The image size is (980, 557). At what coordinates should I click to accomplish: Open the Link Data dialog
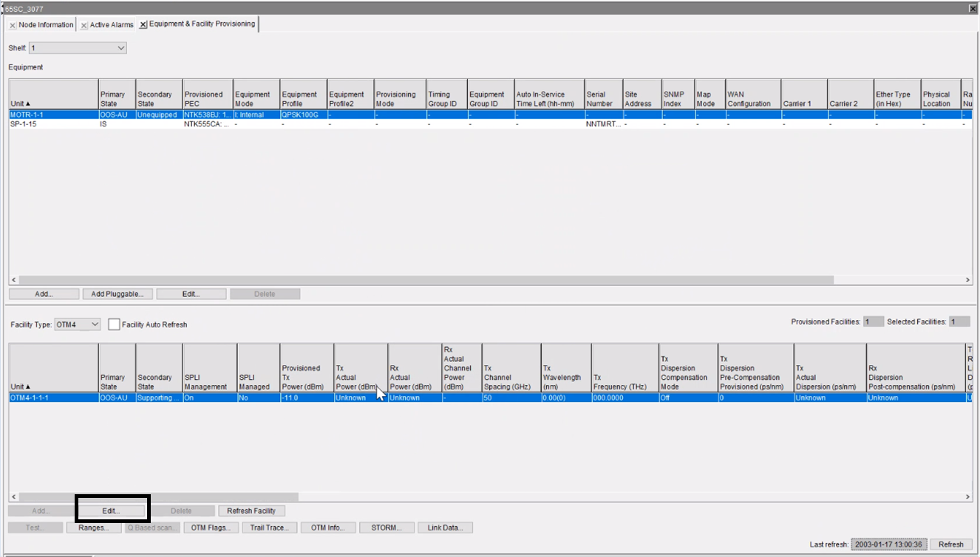click(445, 527)
